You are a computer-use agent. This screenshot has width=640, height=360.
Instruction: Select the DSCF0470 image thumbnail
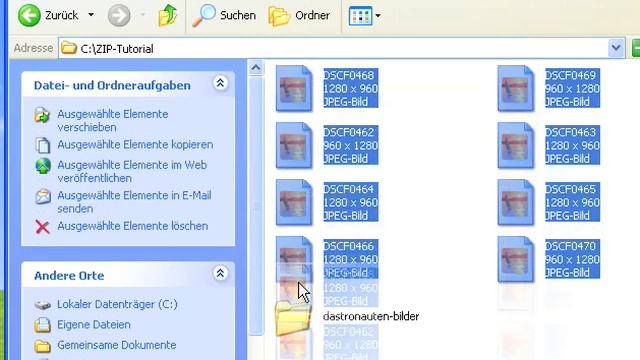516,260
